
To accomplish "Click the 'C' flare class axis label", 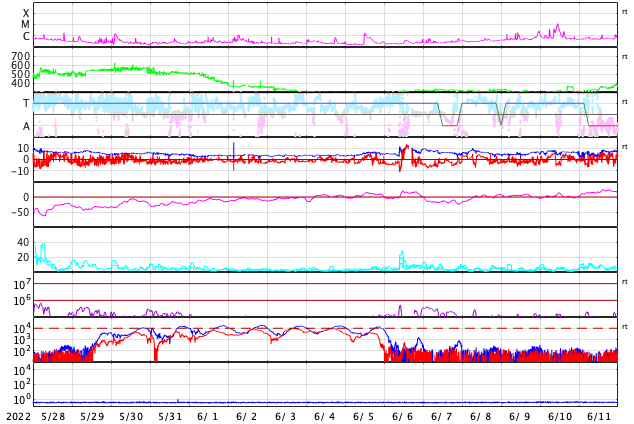I will [x=26, y=36].
